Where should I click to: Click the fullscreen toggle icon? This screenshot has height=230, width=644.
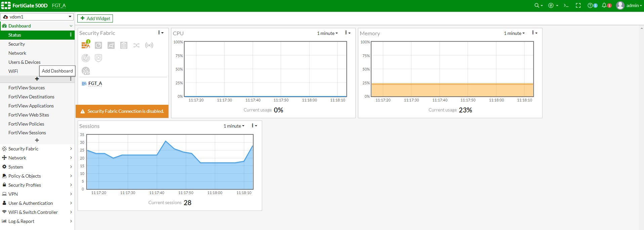coord(578,5)
